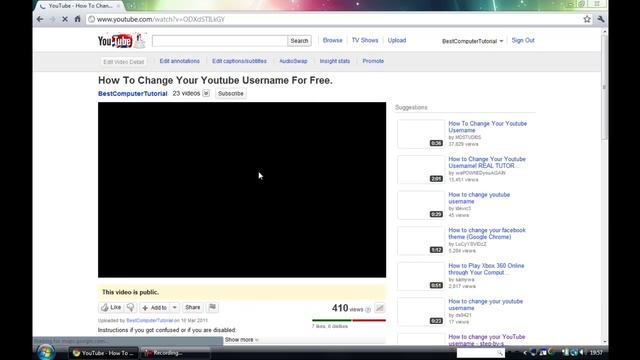Open BestComputerTutorial uploader link in description
This screenshot has height=360, width=640.
coord(150,320)
